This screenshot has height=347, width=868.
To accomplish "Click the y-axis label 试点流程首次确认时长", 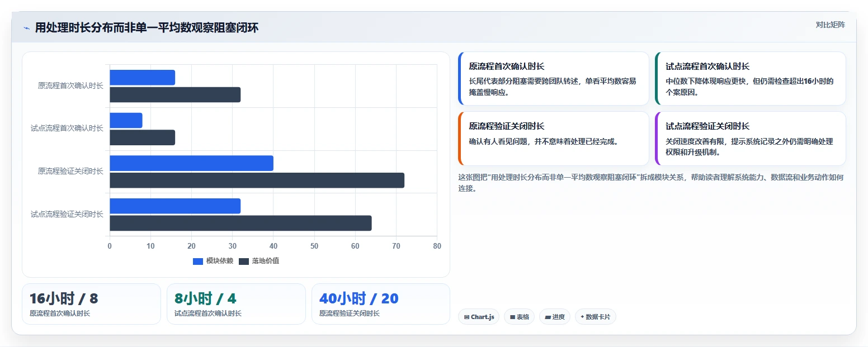I will [67, 129].
